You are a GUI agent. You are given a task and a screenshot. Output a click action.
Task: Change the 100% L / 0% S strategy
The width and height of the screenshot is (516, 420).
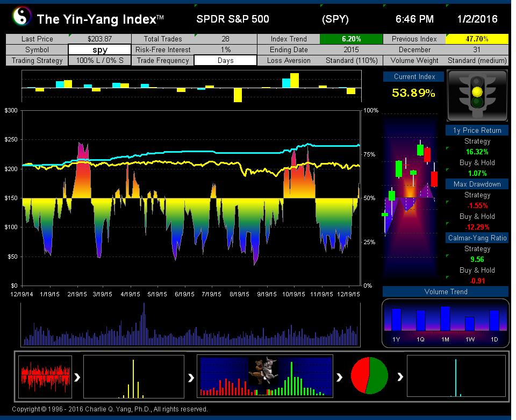(100, 61)
